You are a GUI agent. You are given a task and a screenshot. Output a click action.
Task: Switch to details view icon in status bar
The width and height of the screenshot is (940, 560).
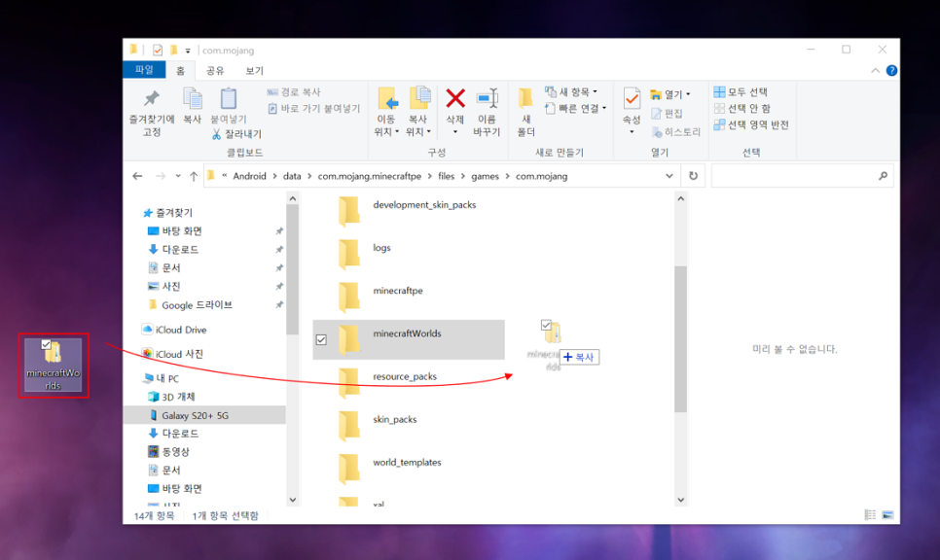click(x=871, y=515)
